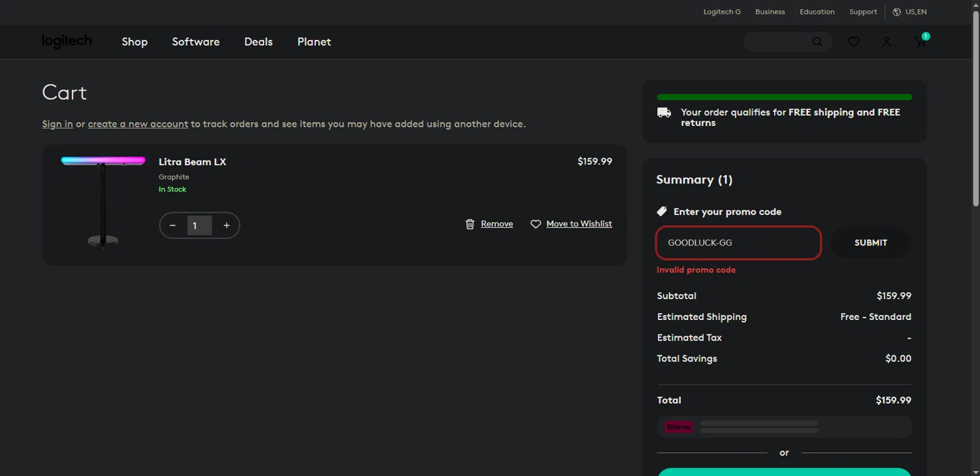The width and height of the screenshot is (980, 476).
Task: Submit the promo code
Action: (870, 243)
